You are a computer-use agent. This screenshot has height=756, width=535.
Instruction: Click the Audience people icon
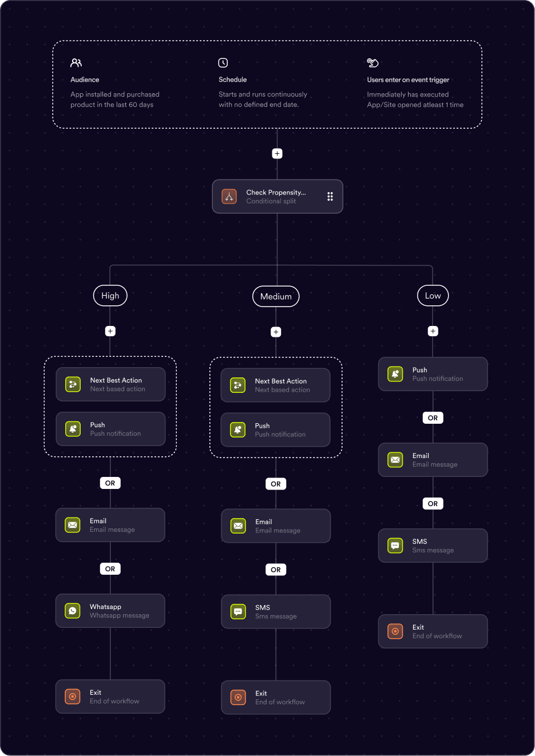click(x=76, y=62)
